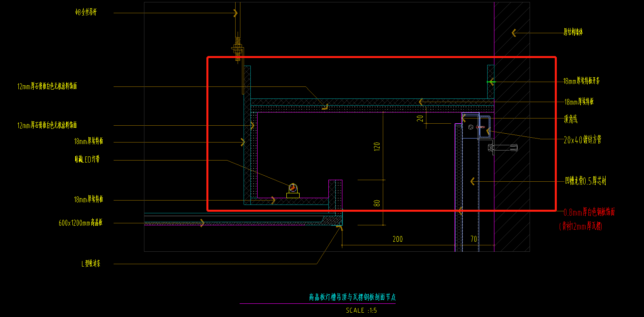Select the L型收边条 label
The height and width of the screenshot is (317, 644).
pyautogui.click(x=91, y=263)
